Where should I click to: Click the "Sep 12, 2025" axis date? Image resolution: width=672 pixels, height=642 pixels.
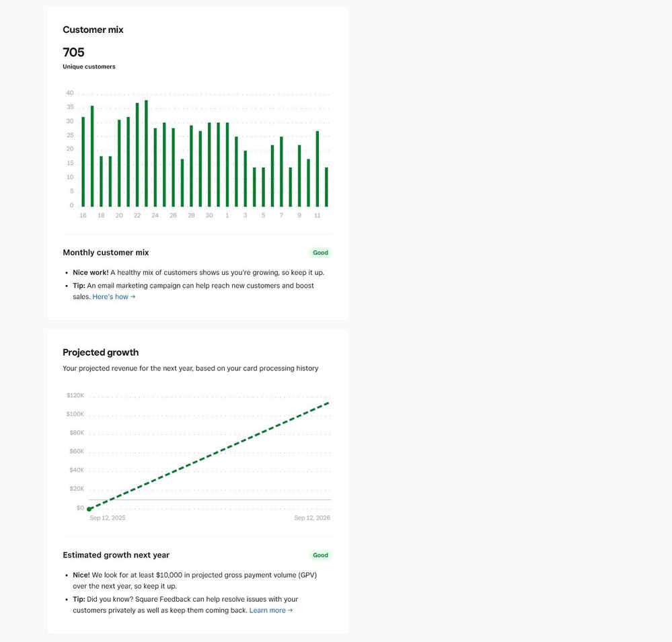click(x=108, y=518)
